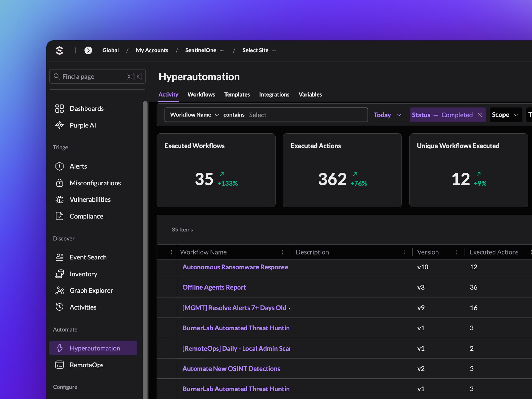532x399 pixels.
Task: Open Misconfigurations in the sidebar
Action: pyautogui.click(x=88, y=183)
